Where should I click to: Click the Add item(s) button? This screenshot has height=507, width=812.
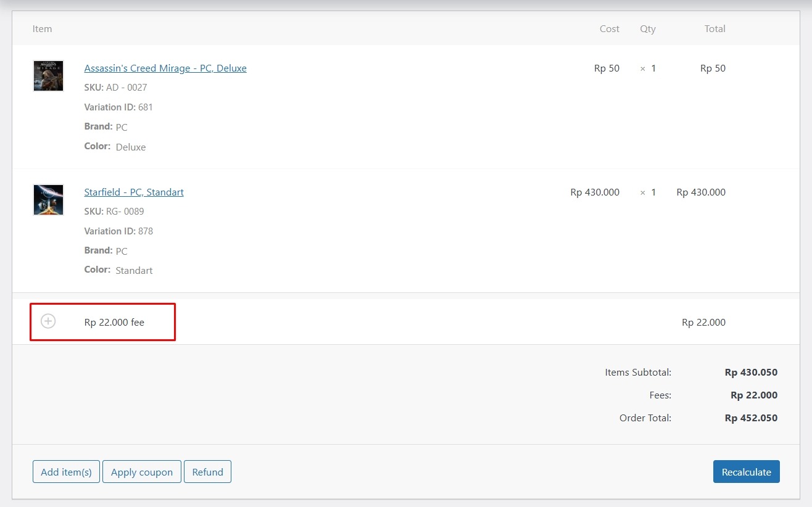click(x=66, y=472)
